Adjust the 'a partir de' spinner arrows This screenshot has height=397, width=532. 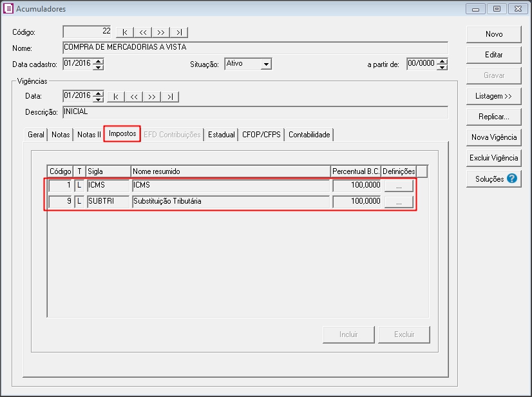442,64
